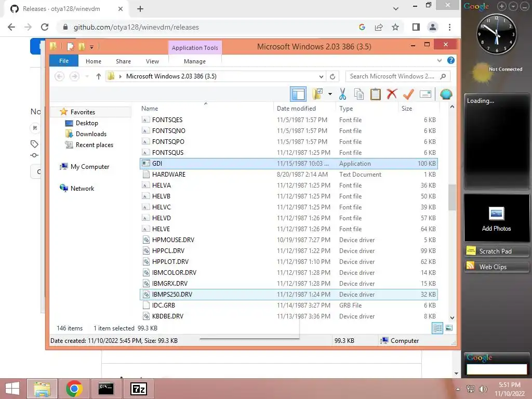Open Recent places in navigation pane

tap(95, 145)
